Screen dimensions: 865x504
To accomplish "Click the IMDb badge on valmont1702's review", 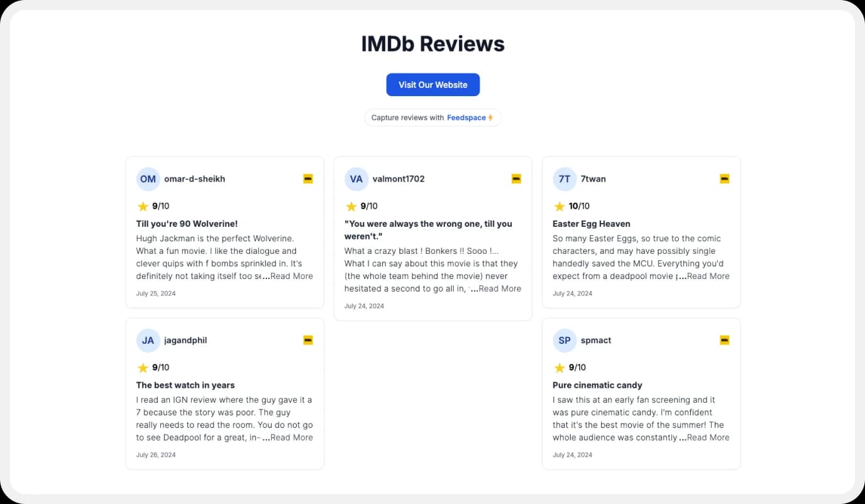I will (515, 178).
